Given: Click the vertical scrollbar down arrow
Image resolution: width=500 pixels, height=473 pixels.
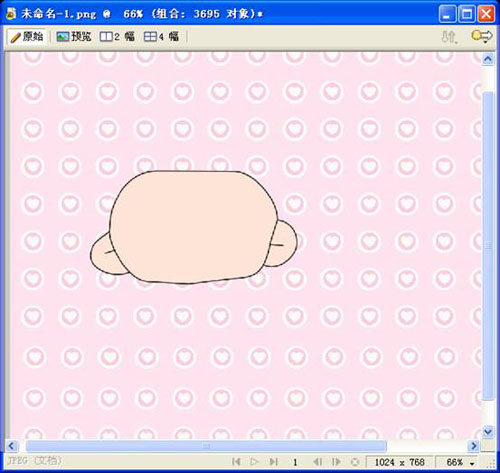Looking at the screenshot, I should [x=488, y=432].
